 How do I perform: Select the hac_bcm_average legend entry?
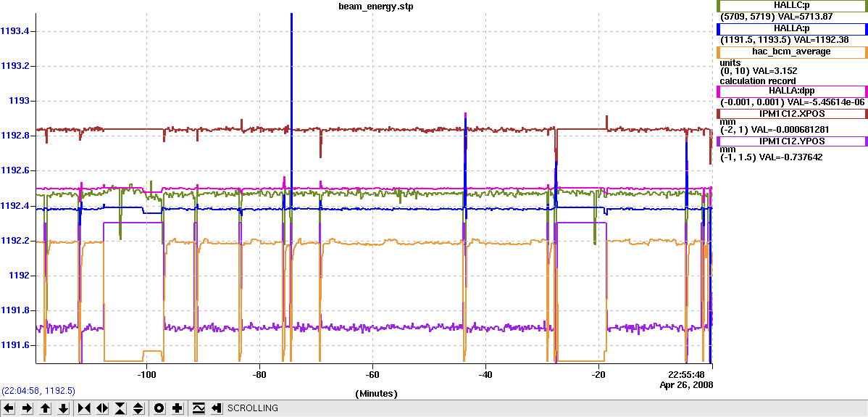click(792, 52)
